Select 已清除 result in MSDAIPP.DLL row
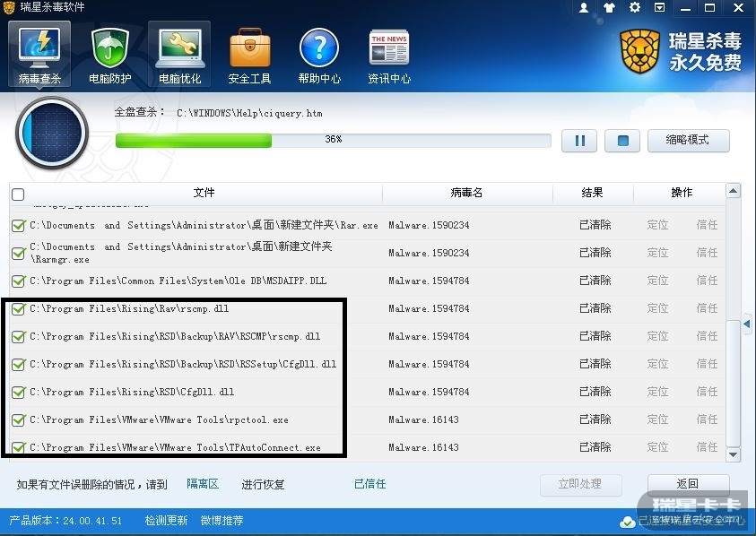 (595, 281)
